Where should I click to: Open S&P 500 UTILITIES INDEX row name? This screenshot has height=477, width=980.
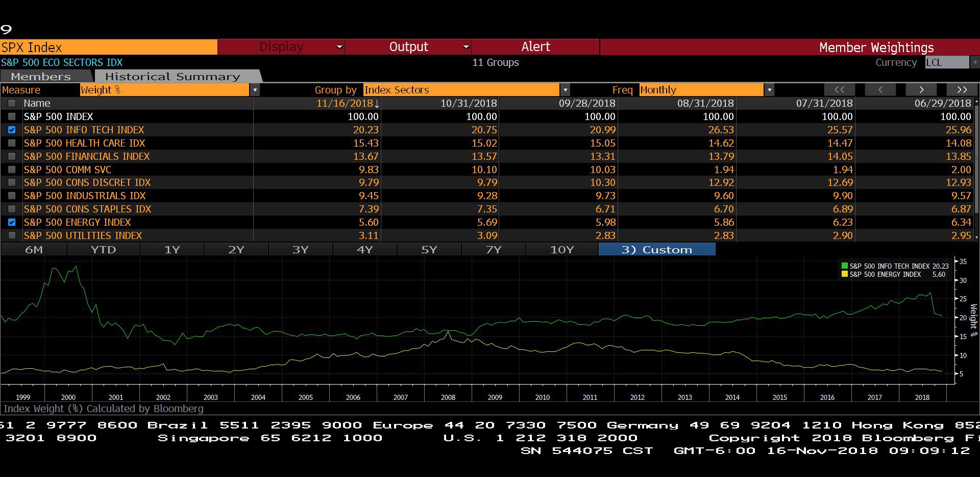tap(83, 235)
